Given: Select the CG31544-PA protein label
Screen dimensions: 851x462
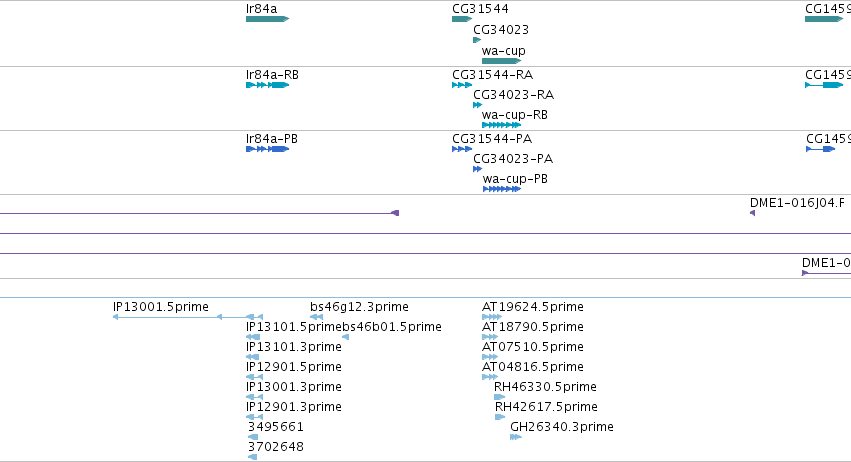Looking at the screenshot, I should [492, 139].
